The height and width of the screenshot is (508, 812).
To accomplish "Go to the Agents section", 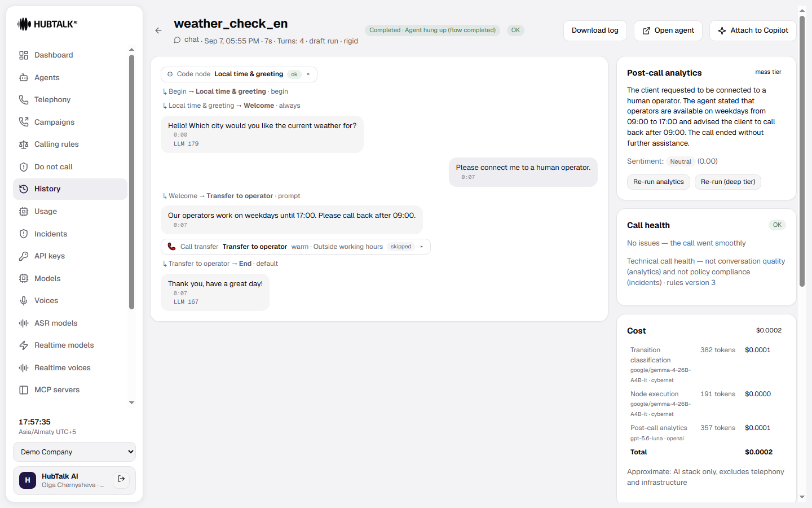I will [70, 77].
